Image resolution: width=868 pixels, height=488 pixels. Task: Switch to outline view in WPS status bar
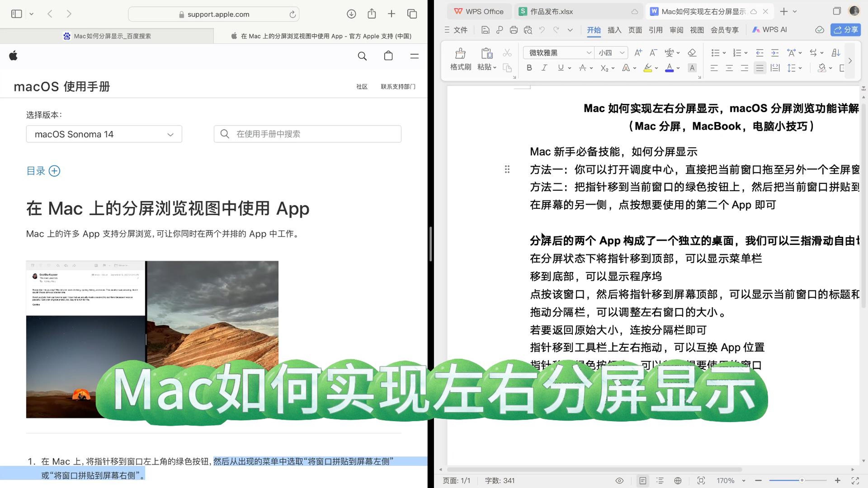(x=660, y=481)
